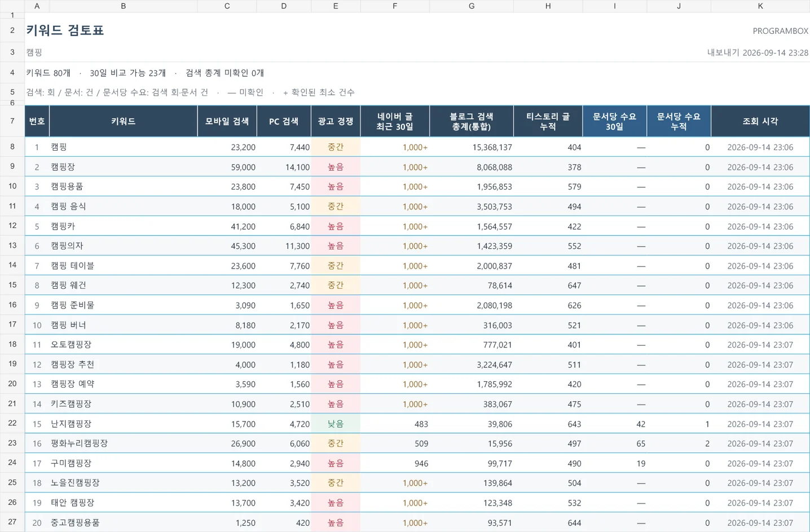810x532 pixels.
Task: Click the keyword cell 구미캠핑장
Action: 124,463
